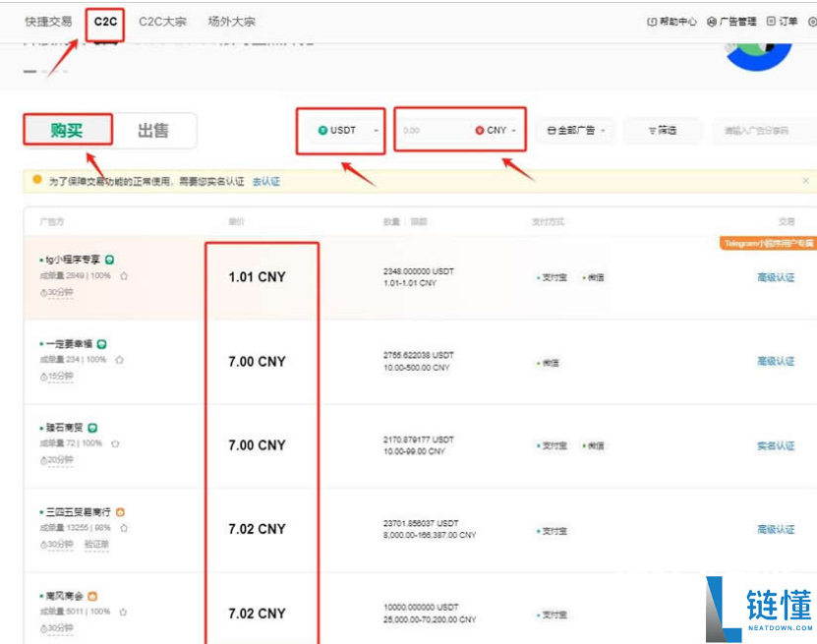Favorite the merchant with 72 orders
Image resolution: width=817 pixels, height=644 pixels.
(115, 443)
